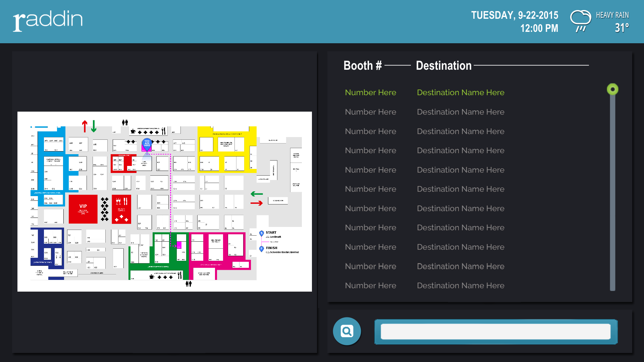Image resolution: width=644 pixels, height=362 pixels.
Task: Click the search text input field
Action: (x=495, y=331)
